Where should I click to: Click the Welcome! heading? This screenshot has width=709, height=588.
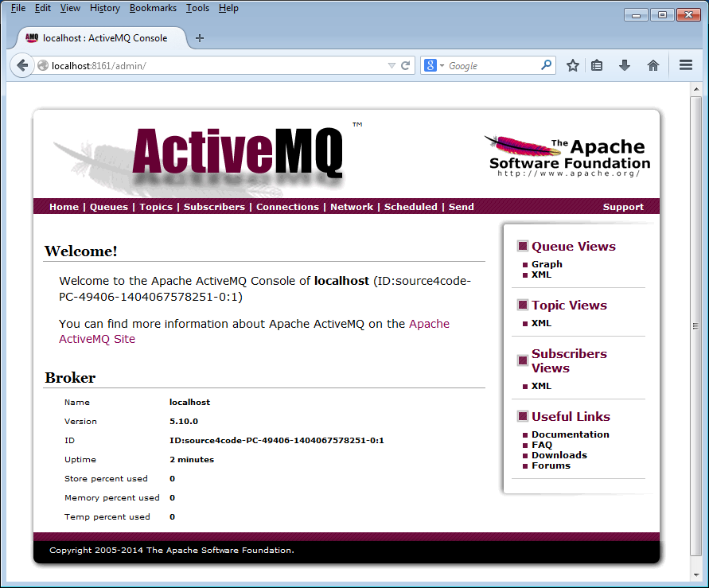click(x=81, y=251)
